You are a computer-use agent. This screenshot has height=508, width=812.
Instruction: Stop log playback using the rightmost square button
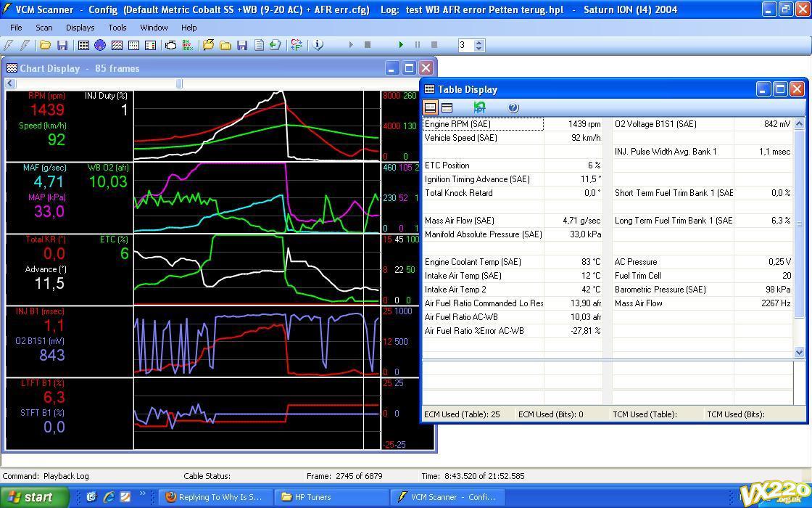434,45
